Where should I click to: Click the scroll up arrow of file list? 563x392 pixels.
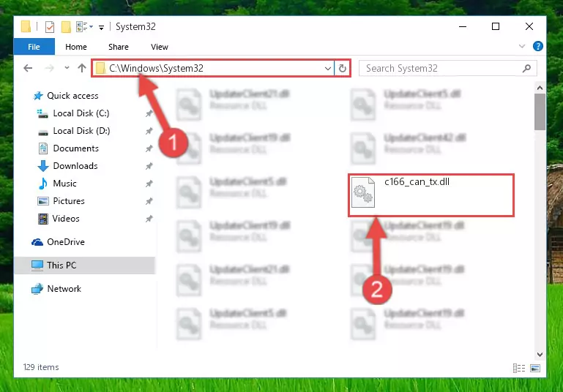tap(540, 88)
